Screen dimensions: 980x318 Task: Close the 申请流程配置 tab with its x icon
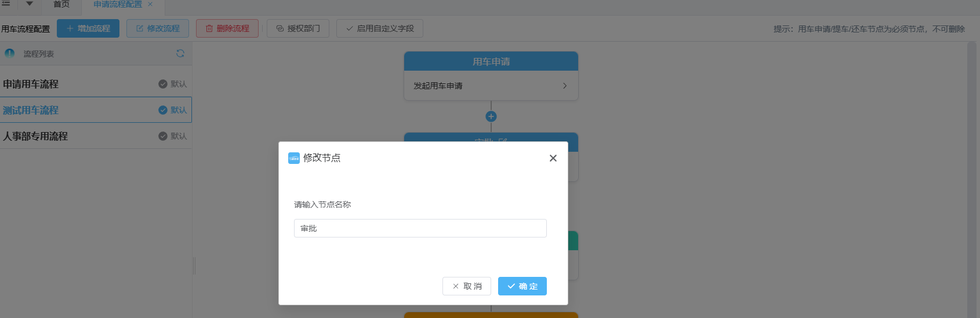tap(150, 4)
